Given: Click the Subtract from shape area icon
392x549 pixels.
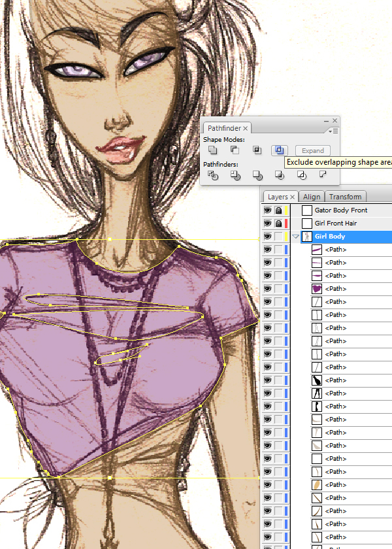Looking at the screenshot, I should coord(235,150).
